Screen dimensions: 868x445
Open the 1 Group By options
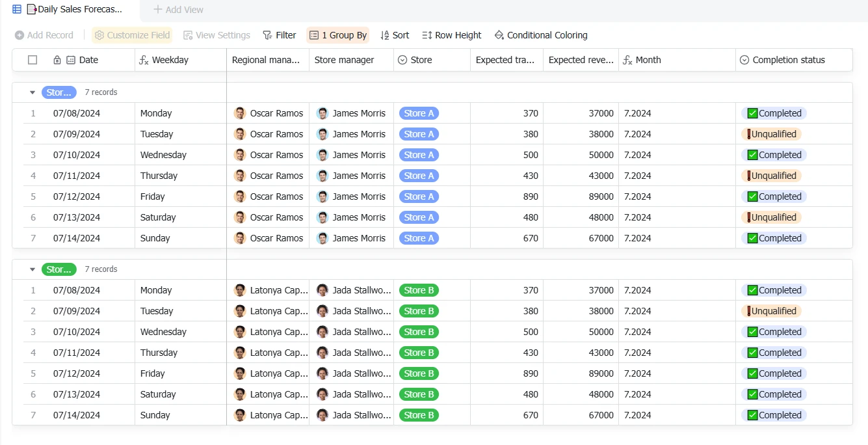(338, 35)
